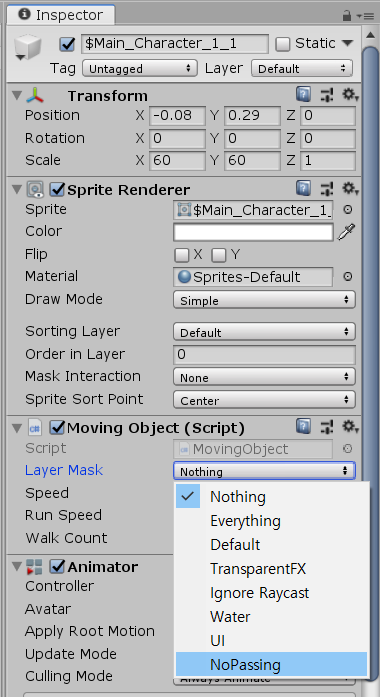Check the Flip Y checkbox

pyautogui.click(x=219, y=255)
